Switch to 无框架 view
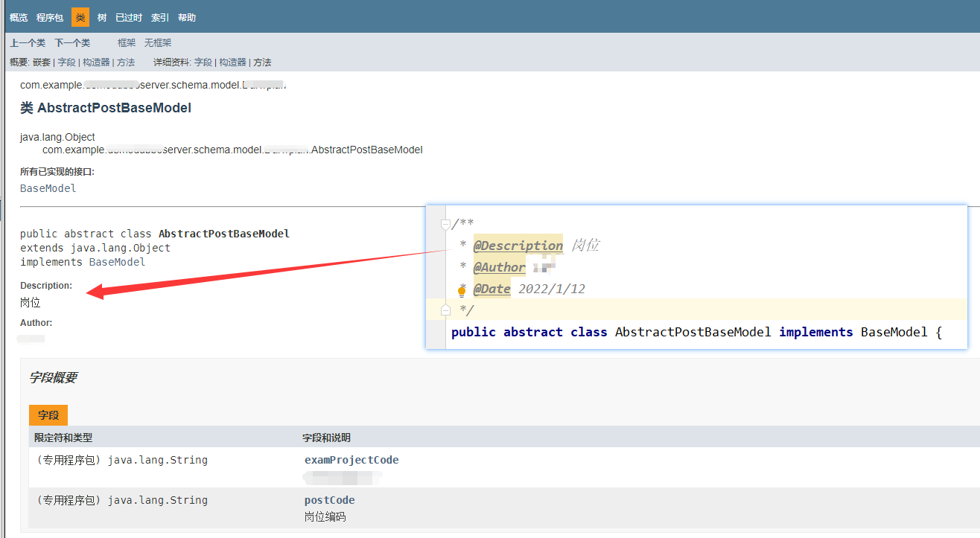 pyautogui.click(x=157, y=42)
